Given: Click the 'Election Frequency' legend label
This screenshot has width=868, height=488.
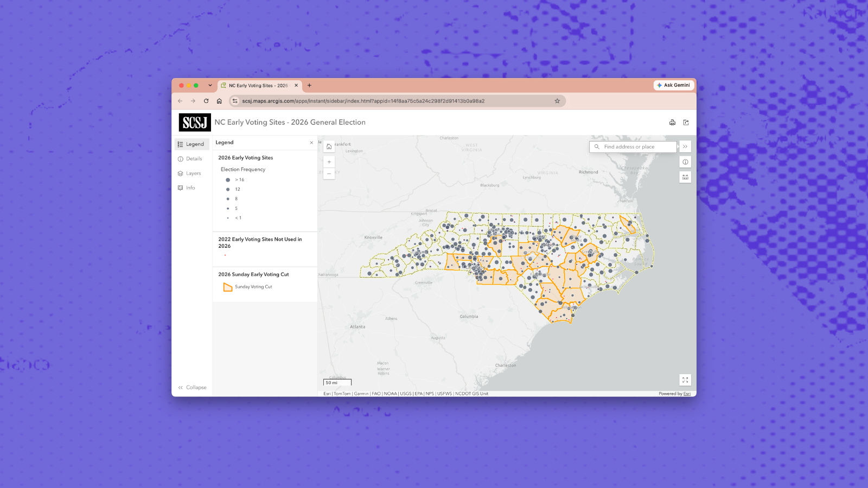Looking at the screenshot, I should click(x=243, y=170).
